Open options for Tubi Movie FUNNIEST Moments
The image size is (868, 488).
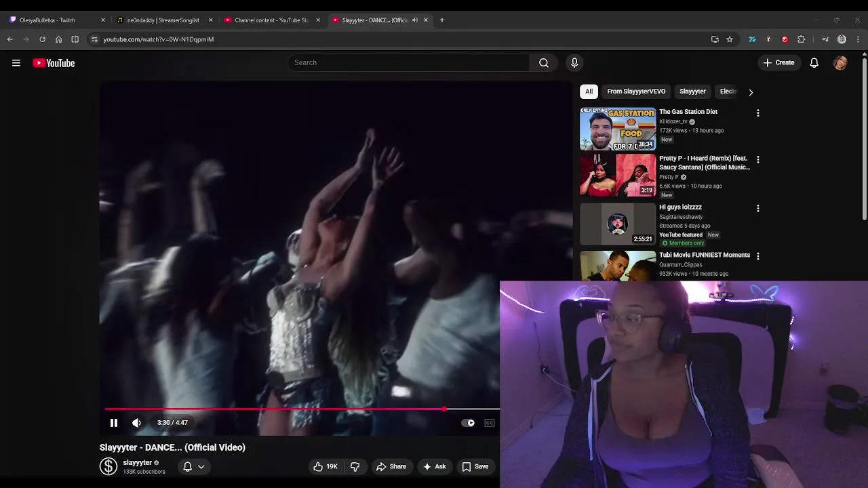758,256
